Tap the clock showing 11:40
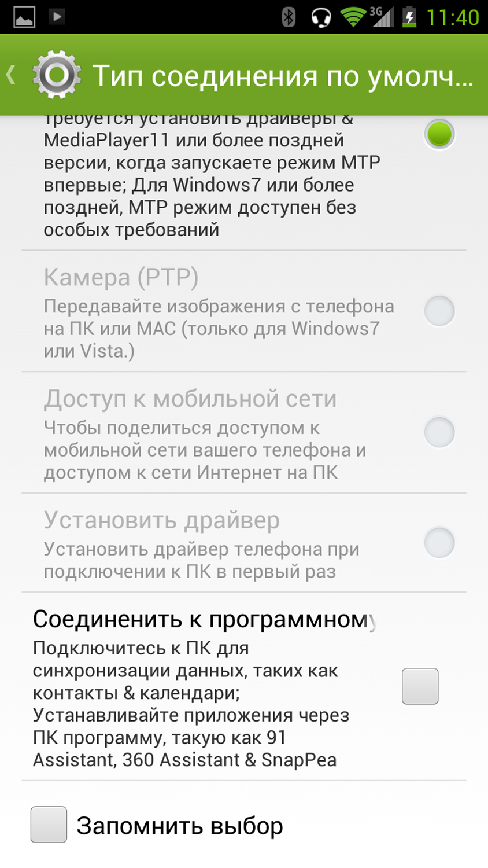This screenshot has width=488, height=868. pos(453,17)
